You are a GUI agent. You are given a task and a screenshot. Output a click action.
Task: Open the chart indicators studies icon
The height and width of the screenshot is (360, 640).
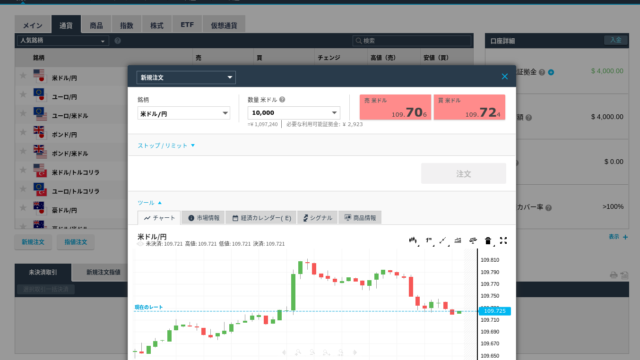(x=458, y=241)
